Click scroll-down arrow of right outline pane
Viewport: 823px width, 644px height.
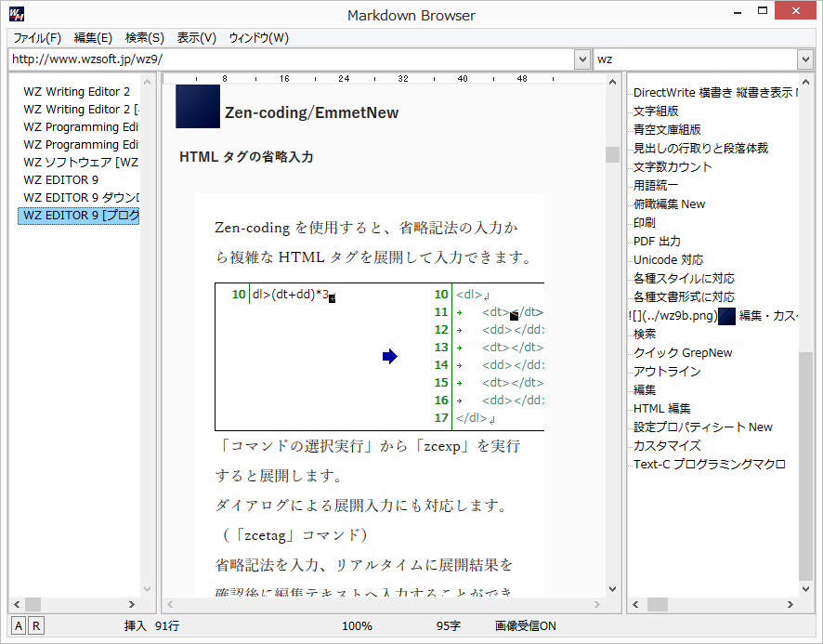tap(805, 589)
